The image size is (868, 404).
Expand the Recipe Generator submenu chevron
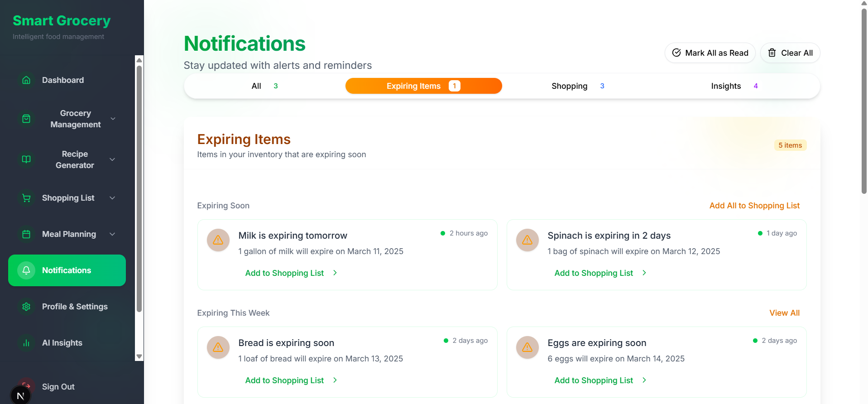[x=112, y=159]
